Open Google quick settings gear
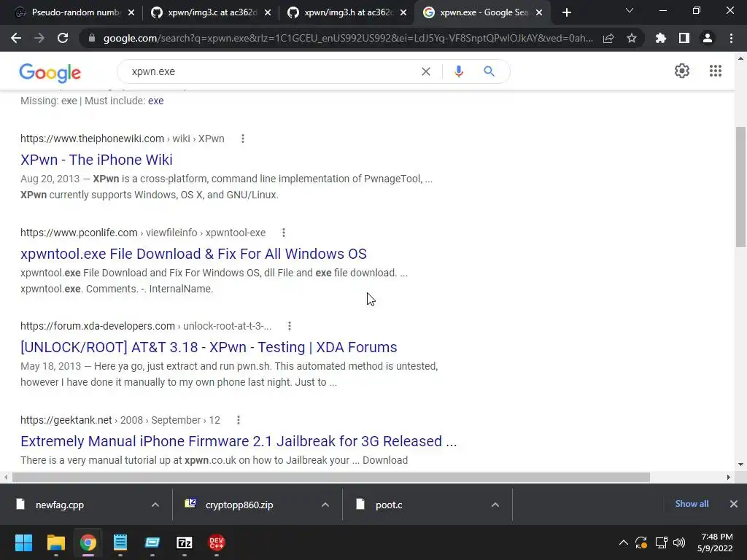 pyautogui.click(x=682, y=71)
